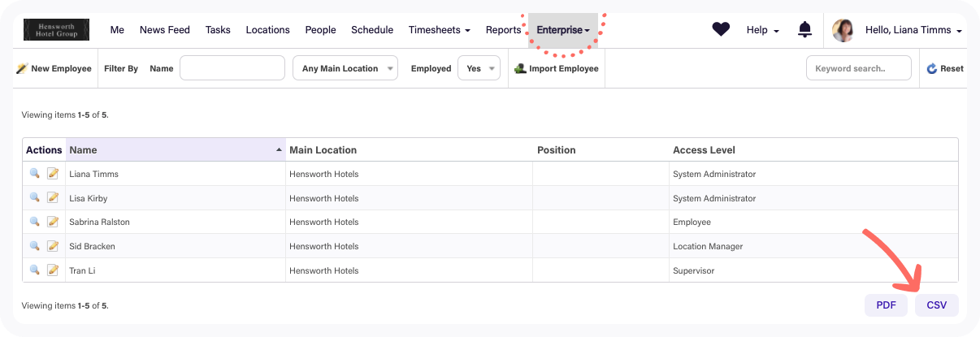Export the list as PDF
This screenshot has width=980, height=337.
coord(886,305)
